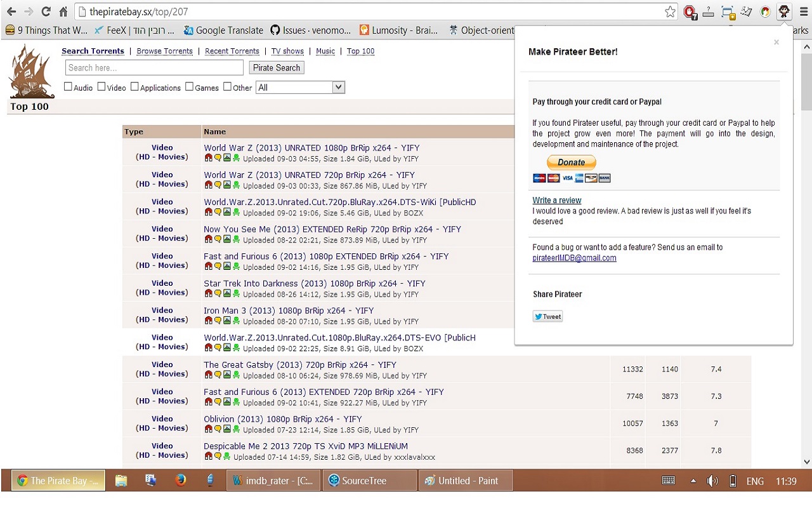Click comments icon for Despicable Me 2

218,456
